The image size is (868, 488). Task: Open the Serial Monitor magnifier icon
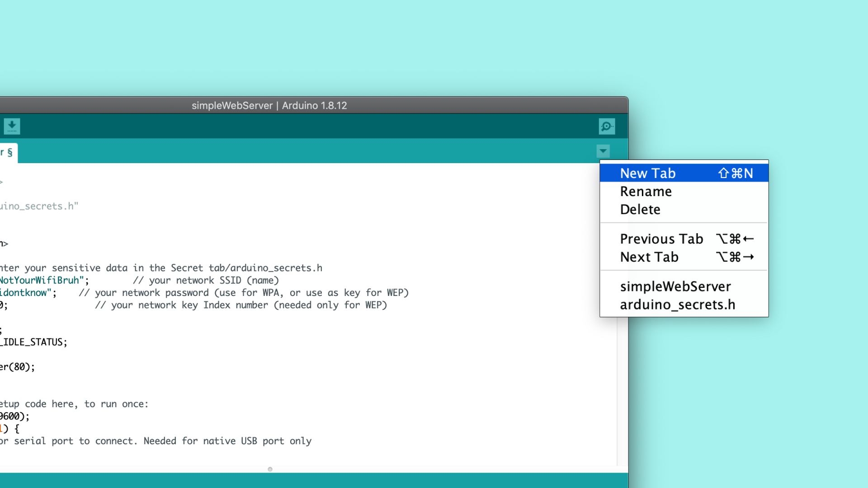(x=607, y=126)
